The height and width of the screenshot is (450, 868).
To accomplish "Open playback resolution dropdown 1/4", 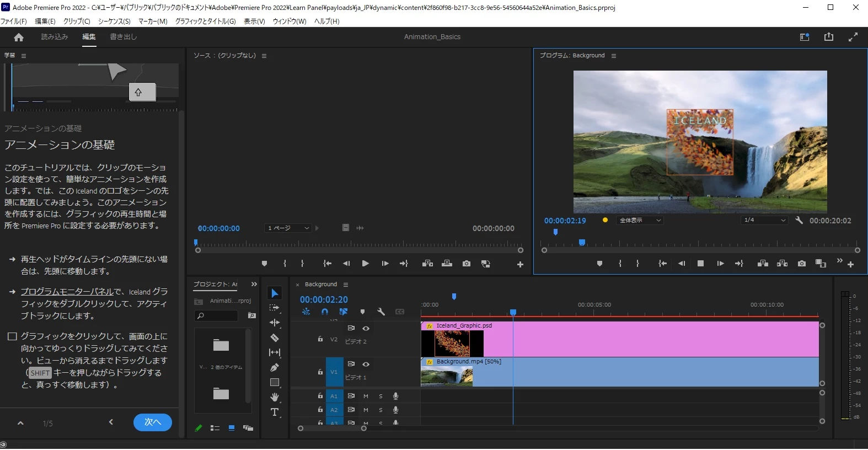I will pos(764,220).
